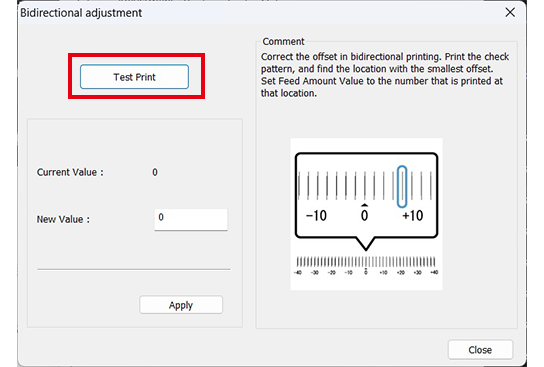Click the separator line above Apply
Screen dimensions: 544x367
134,269
